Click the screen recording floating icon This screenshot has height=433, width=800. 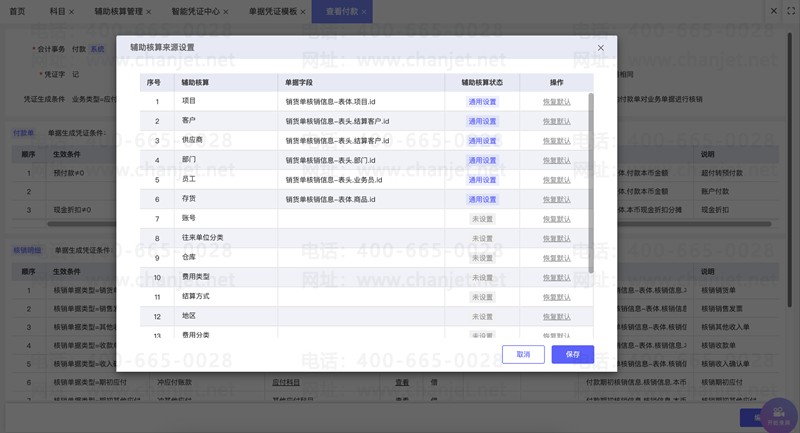pyautogui.click(x=779, y=415)
